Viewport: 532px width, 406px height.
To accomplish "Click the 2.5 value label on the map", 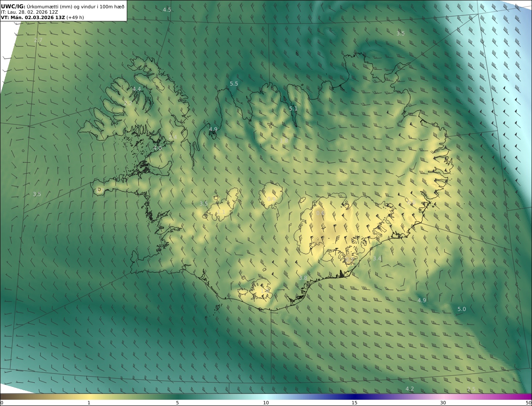I will tap(471, 389).
